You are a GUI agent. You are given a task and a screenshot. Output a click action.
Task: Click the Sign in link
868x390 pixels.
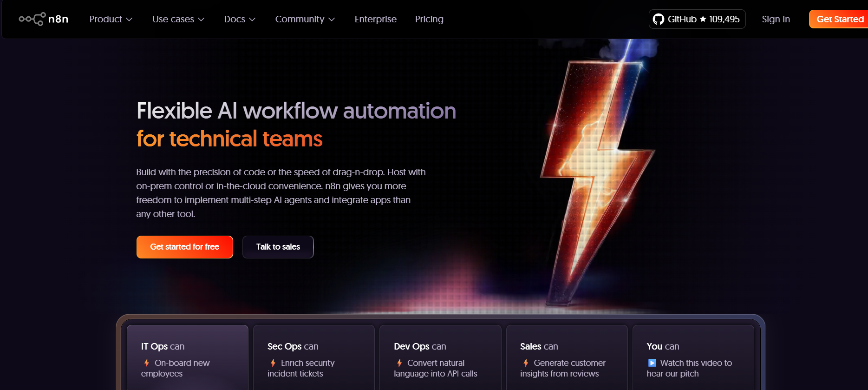(x=776, y=19)
